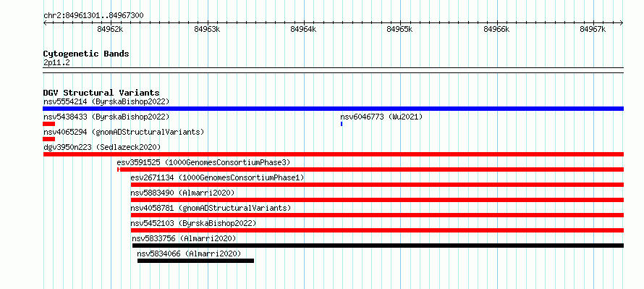Open nsv5883490 (Almarri2020) label

[182, 193]
